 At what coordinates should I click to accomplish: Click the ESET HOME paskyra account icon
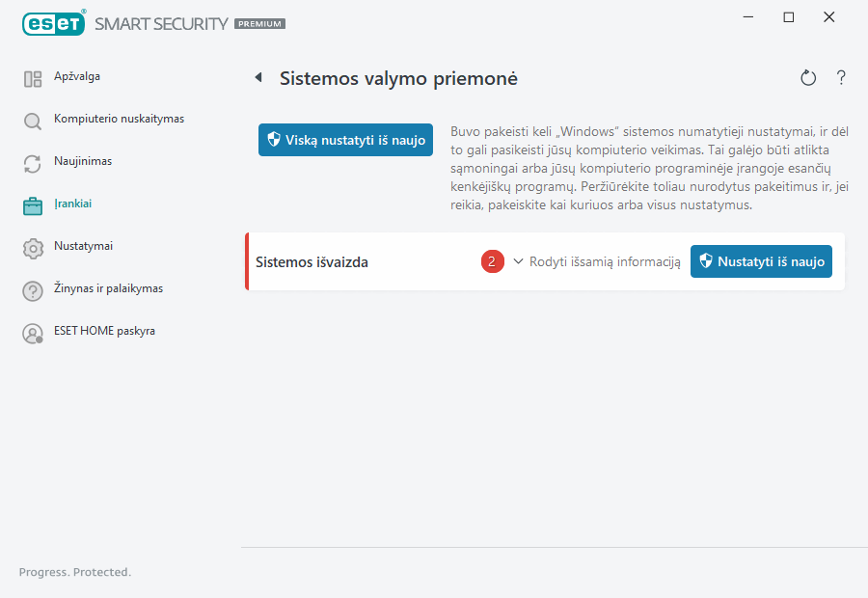click(33, 334)
